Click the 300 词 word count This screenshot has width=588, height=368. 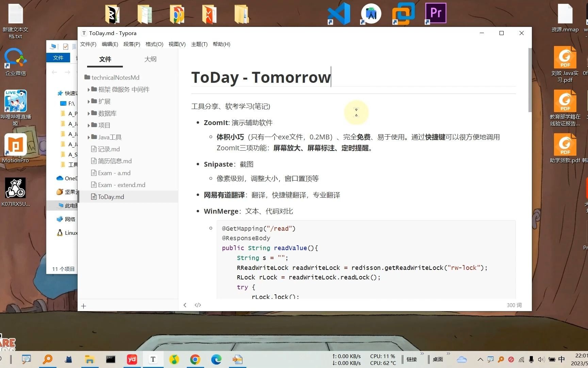(x=514, y=305)
